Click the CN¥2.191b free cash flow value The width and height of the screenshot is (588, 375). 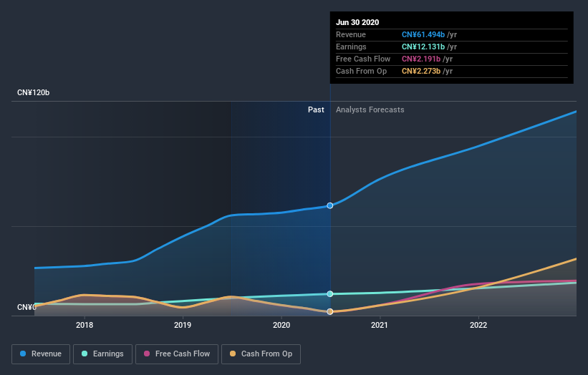pos(420,59)
